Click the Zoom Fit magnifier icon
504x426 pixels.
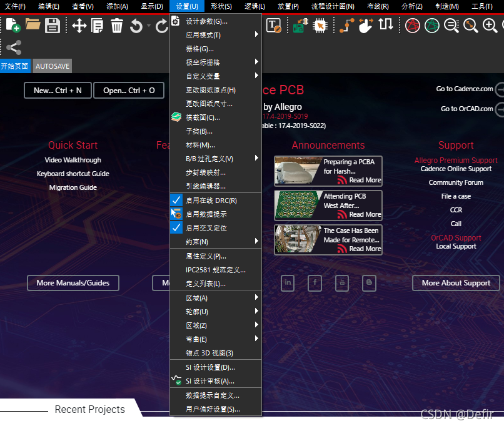point(471,26)
